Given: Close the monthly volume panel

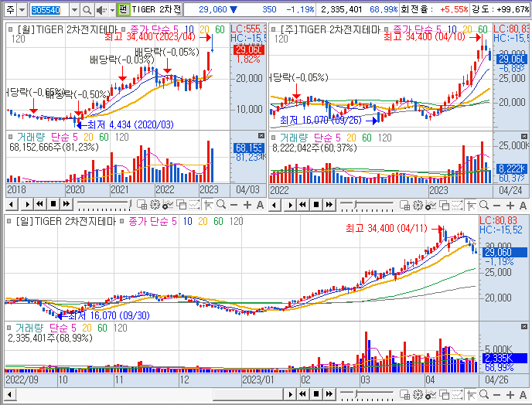Looking at the screenshot, I should [261, 136].
